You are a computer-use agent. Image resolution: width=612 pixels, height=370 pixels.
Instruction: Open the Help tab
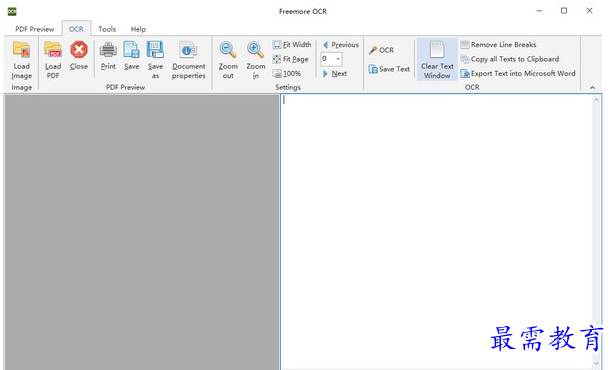(138, 29)
